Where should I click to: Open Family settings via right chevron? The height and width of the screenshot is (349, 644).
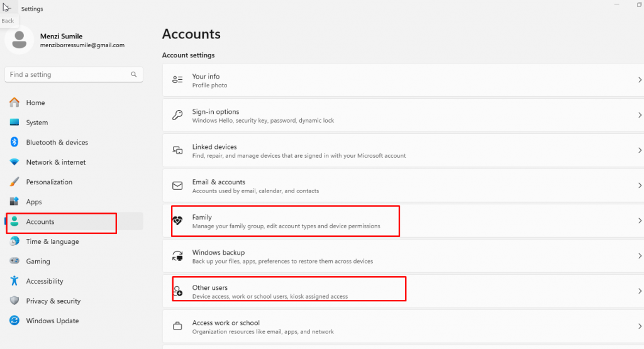640,221
